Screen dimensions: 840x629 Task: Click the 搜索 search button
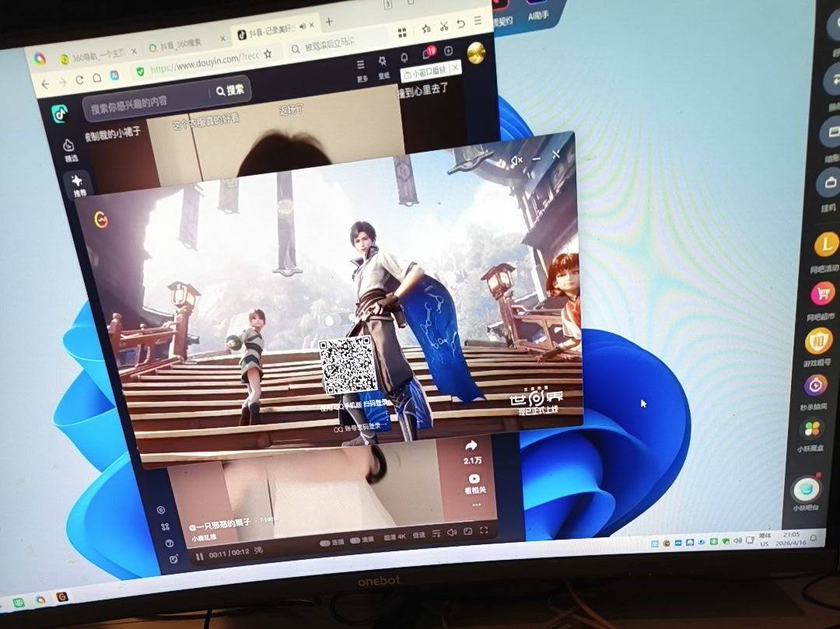[230, 90]
